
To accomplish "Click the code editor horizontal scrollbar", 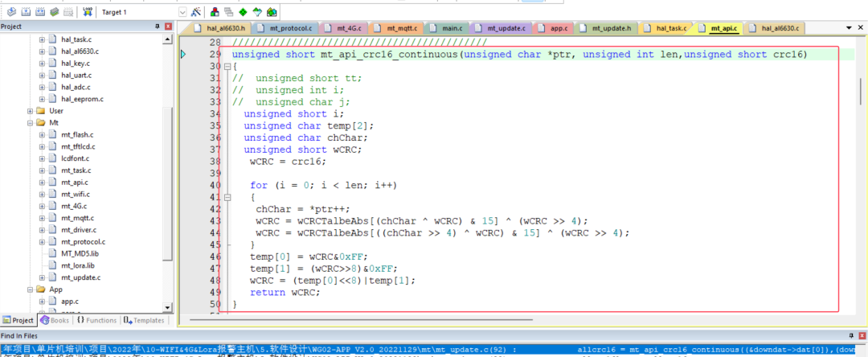I will pyautogui.click(x=361, y=319).
